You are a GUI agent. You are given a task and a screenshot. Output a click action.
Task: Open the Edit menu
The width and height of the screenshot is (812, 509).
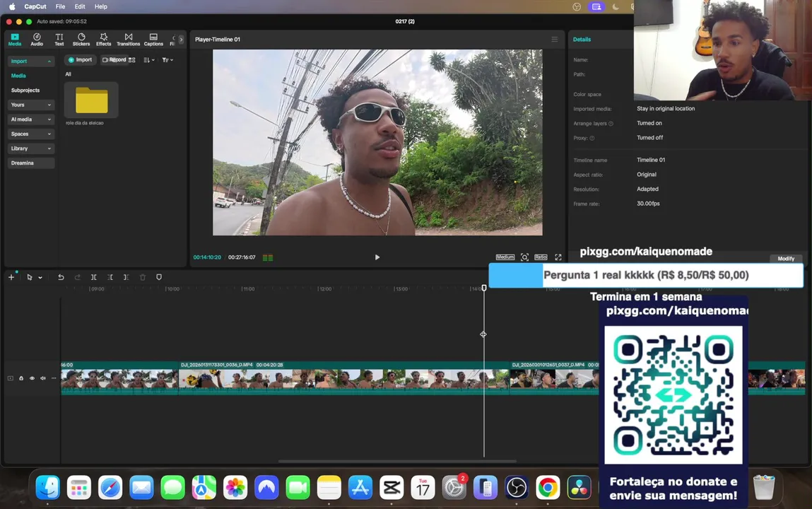pyautogui.click(x=80, y=7)
